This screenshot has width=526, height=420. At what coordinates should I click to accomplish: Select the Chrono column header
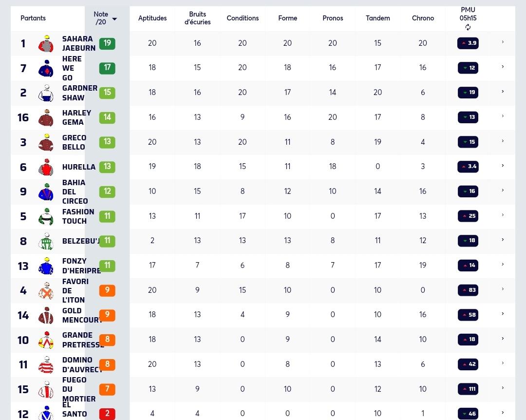pyautogui.click(x=423, y=18)
